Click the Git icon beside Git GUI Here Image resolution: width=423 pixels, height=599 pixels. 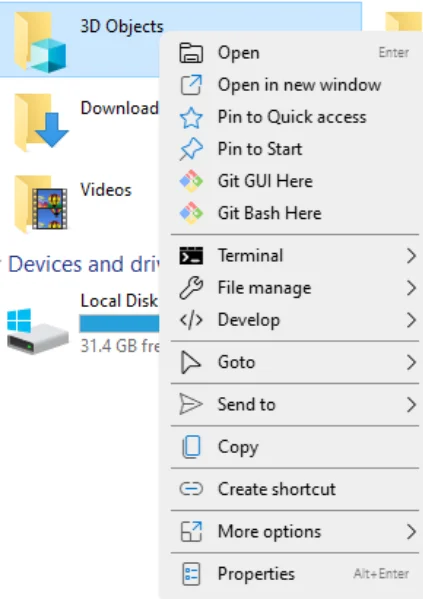(191, 181)
